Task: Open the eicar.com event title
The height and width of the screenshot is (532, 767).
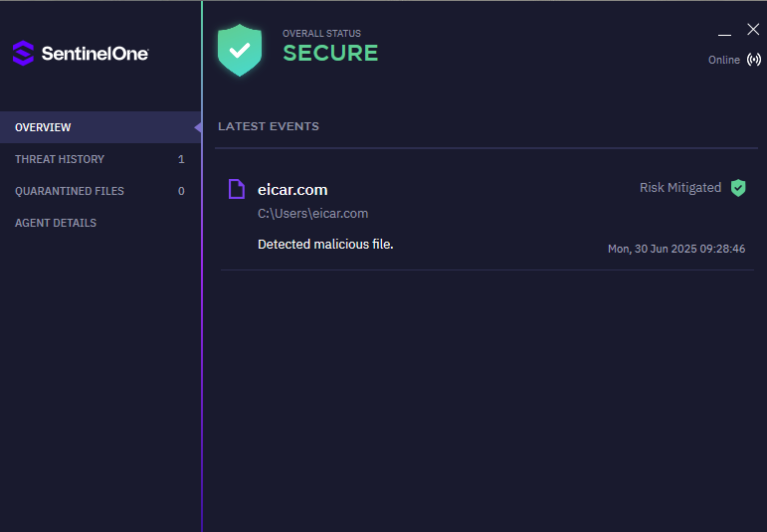Action: pyautogui.click(x=292, y=190)
